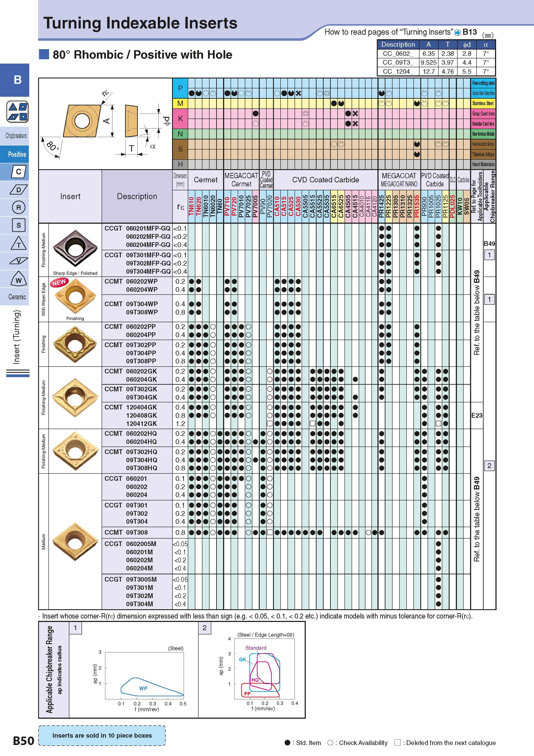534x756 pixels.
Task: Click the HQ insert photo
Action: coord(75,450)
